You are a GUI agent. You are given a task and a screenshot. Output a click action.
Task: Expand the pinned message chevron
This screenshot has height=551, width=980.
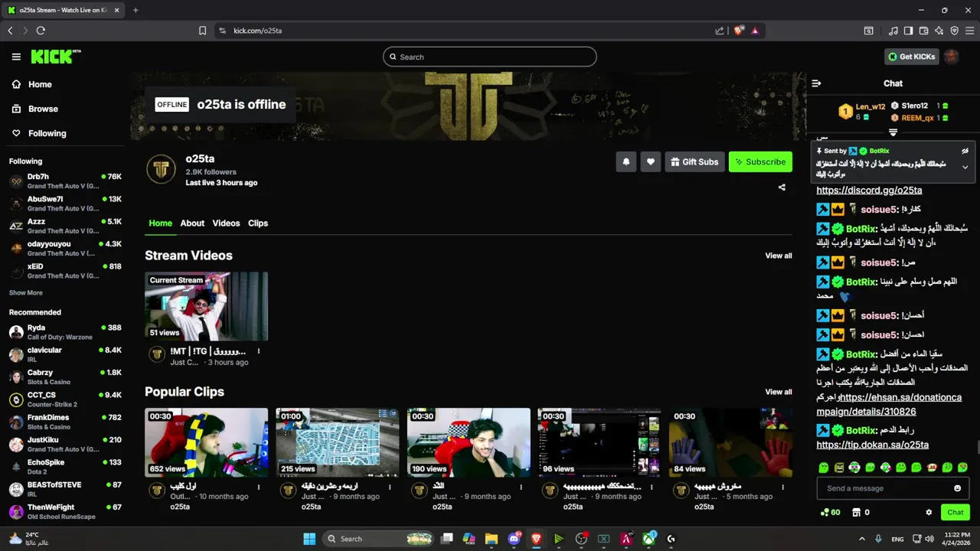965,167
